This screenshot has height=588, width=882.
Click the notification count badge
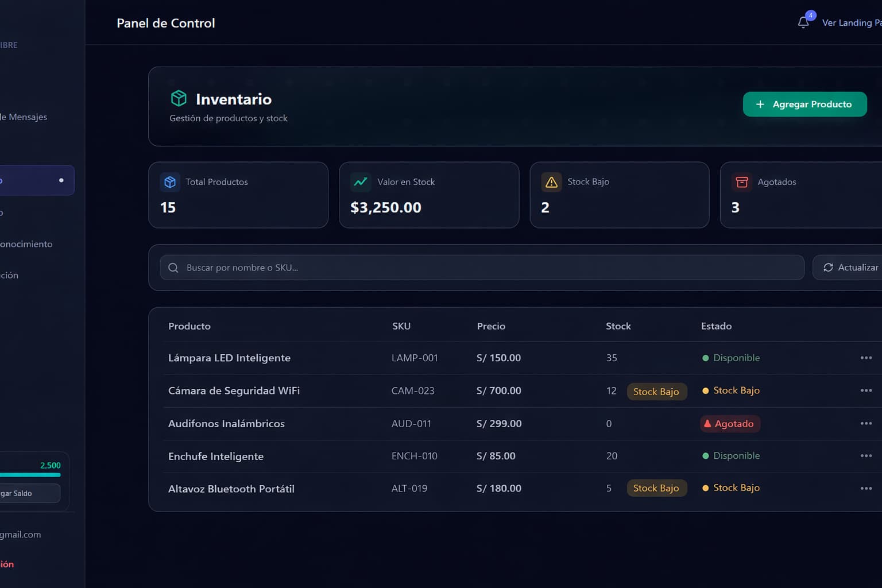tap(810, 16)
